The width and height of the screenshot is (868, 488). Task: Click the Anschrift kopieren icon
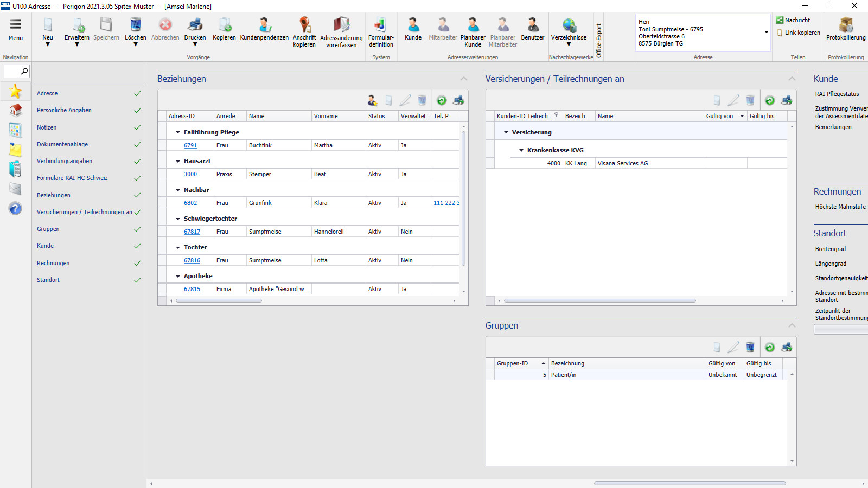coord(304,25)
